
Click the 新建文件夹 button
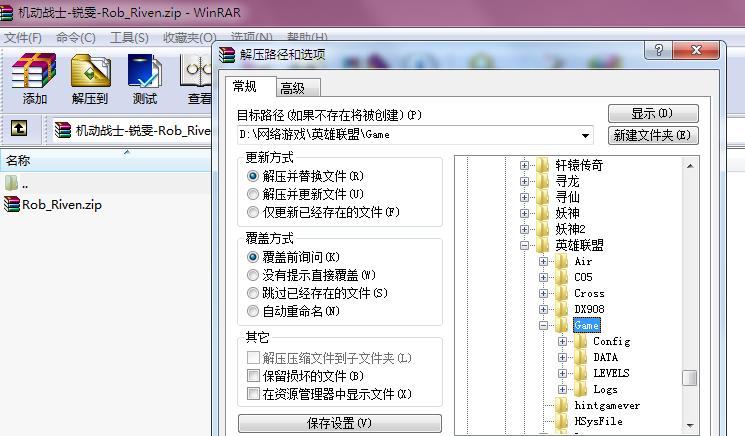[x=653, y=135]
